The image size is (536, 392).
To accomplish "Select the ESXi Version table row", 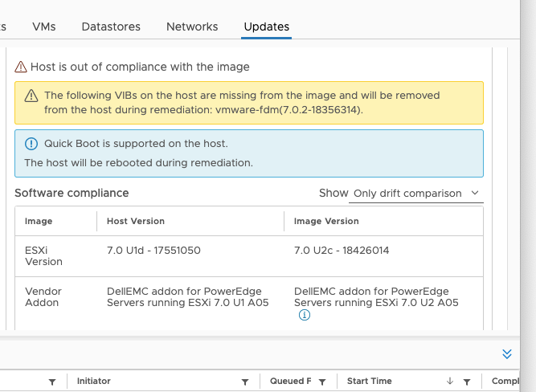I will 249,256.
